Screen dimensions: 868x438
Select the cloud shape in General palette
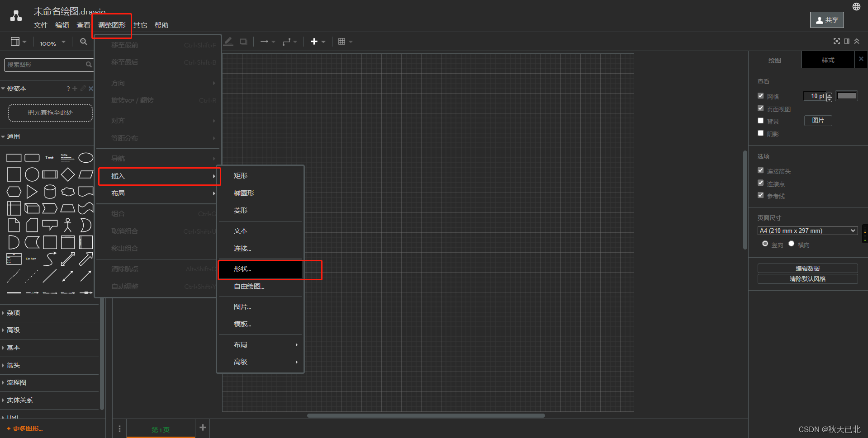click(x=68, y=192)
